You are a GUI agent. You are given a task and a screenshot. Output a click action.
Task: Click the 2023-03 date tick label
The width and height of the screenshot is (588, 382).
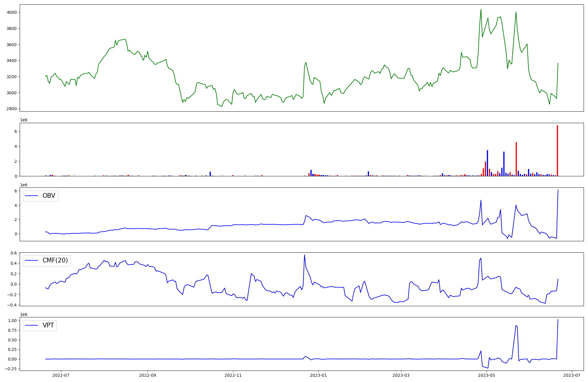click(401, 375)
